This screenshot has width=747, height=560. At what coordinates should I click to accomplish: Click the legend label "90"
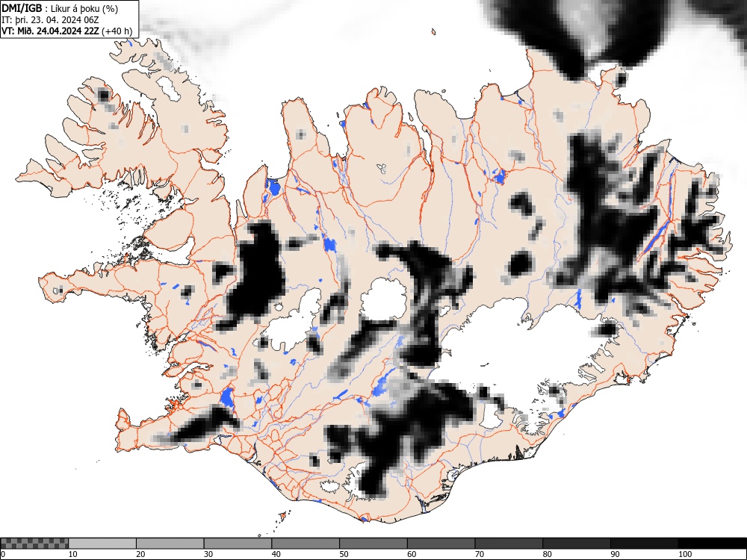click(614, 554)
